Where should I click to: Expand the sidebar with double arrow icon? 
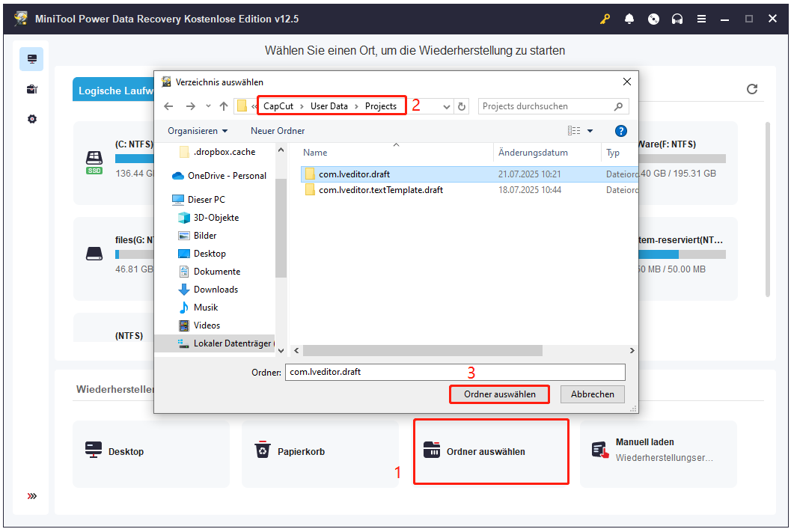point(32,496)
